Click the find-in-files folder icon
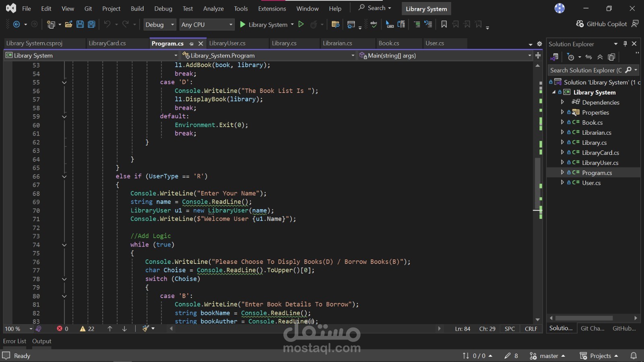 click(x=335, y=25)
